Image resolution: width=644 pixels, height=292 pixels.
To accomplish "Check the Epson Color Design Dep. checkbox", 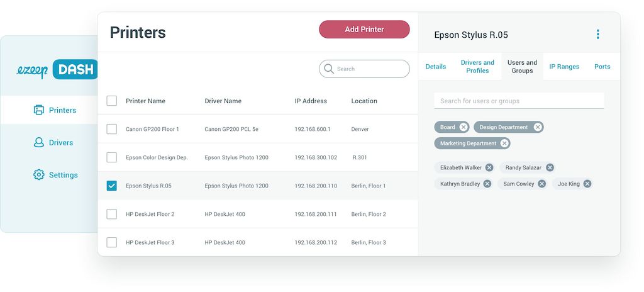I will click(112, 157).
